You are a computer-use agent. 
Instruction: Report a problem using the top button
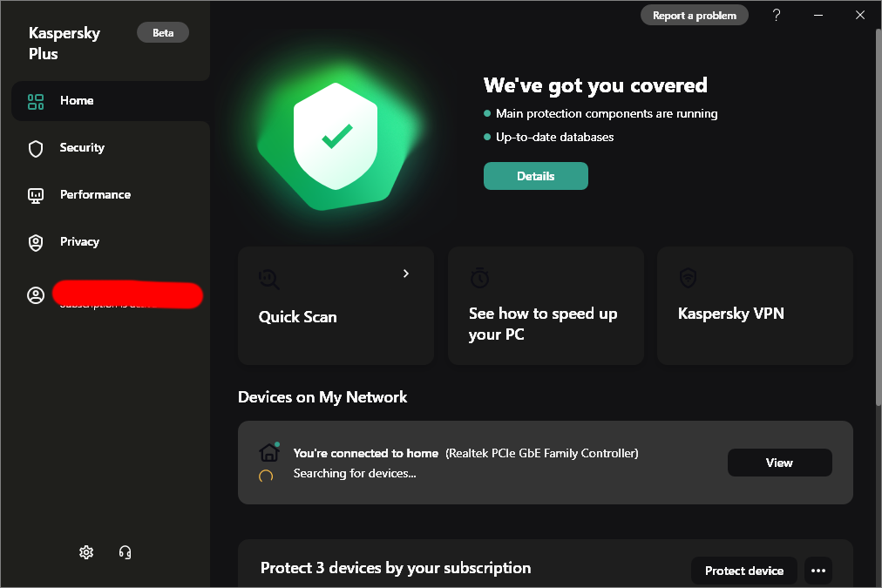(695, 15)
